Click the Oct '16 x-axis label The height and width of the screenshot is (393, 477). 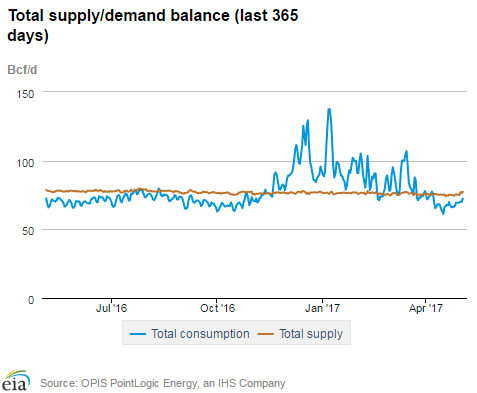click(217, 308)
